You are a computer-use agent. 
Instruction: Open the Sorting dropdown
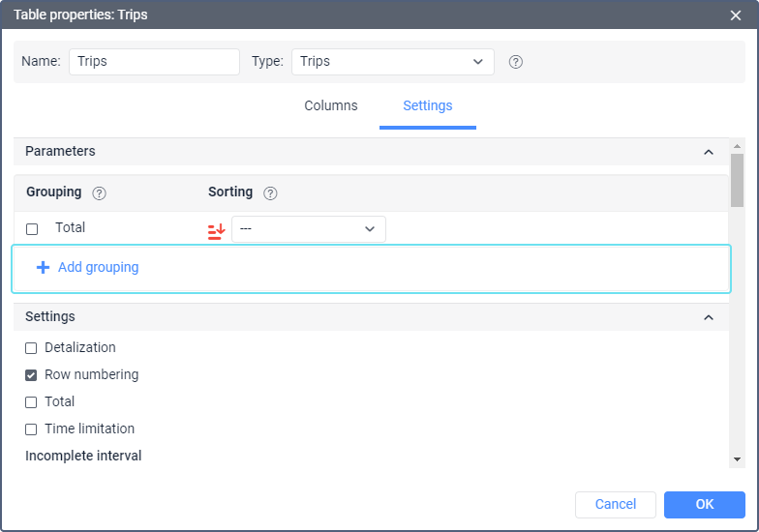pos(308,229)
